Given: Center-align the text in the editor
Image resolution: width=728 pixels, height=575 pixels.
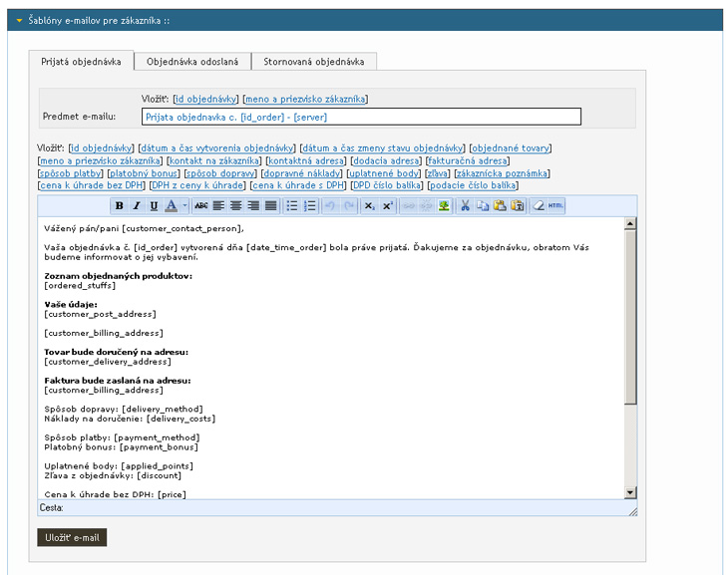Looking at the screenshot, I should point(236,206).
